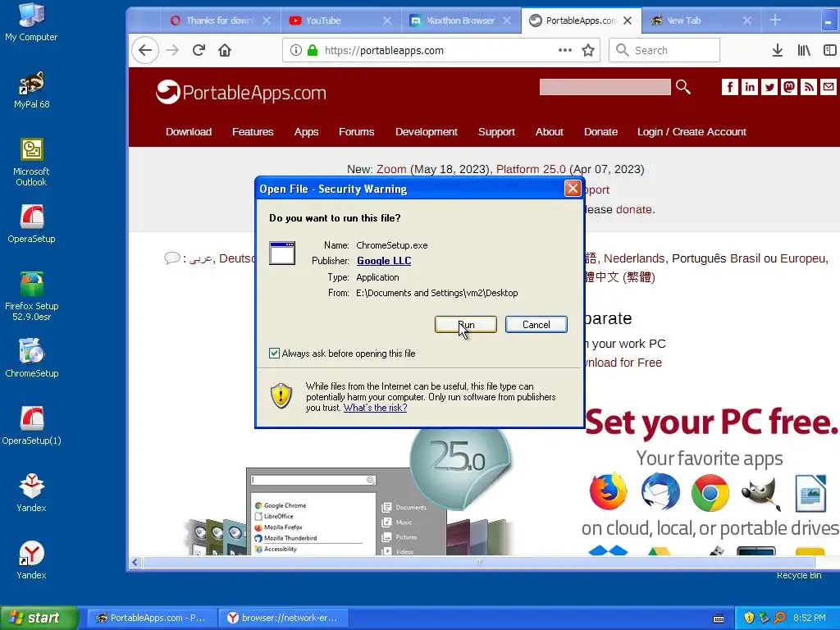Open the Download menu on PortableApps
The width and height of the screenshot is (840, 630).
pyautogui.click(x=189, y=132)
